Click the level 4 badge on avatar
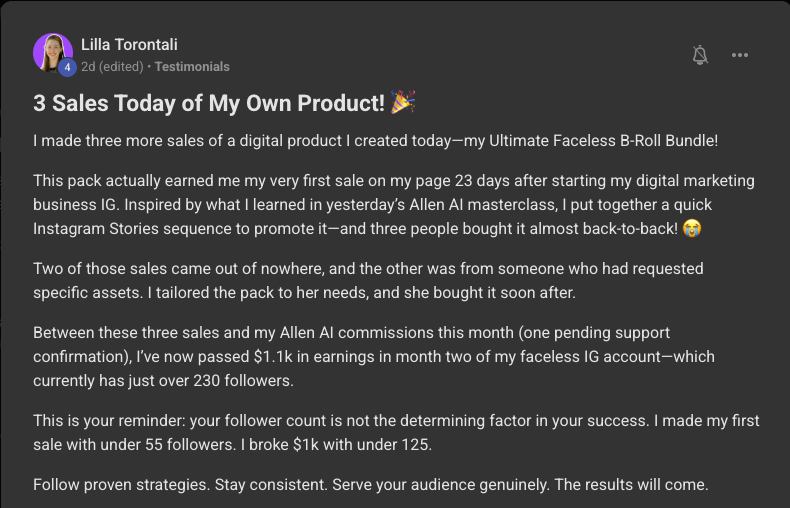 point(67,67)
